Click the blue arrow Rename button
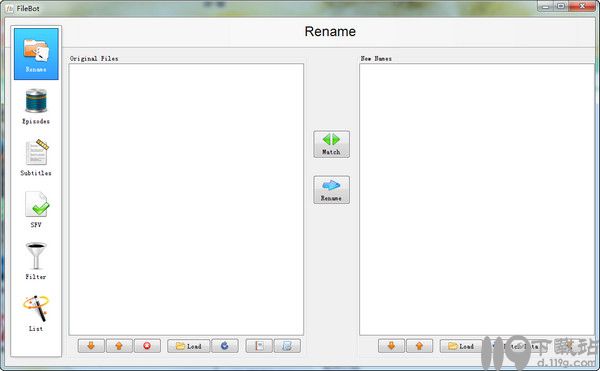Image resolution: width=600 pixels, height=371 pixels. 331,190
